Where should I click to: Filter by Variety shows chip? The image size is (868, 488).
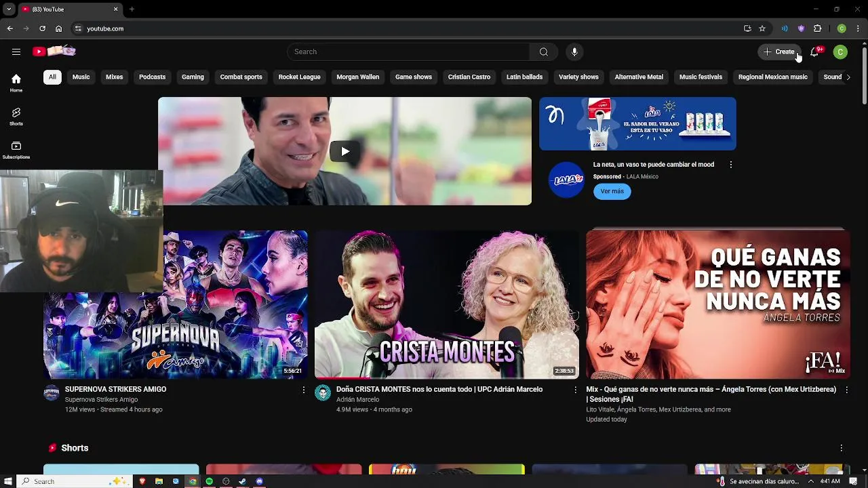578,77
